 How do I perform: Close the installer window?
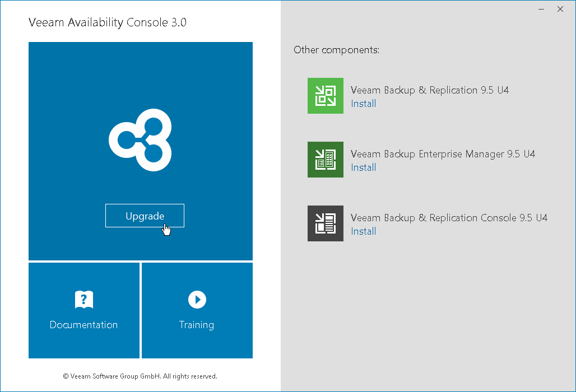(x=560, y=9)
